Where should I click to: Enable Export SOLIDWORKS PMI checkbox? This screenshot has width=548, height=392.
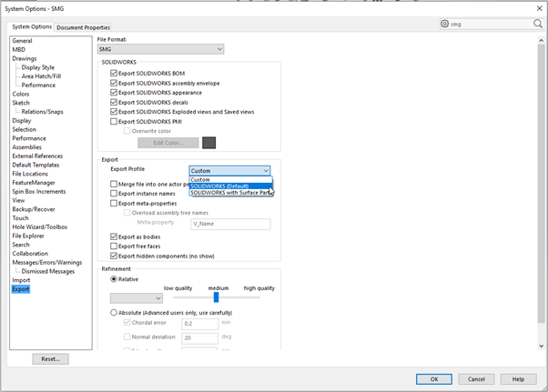114,121
